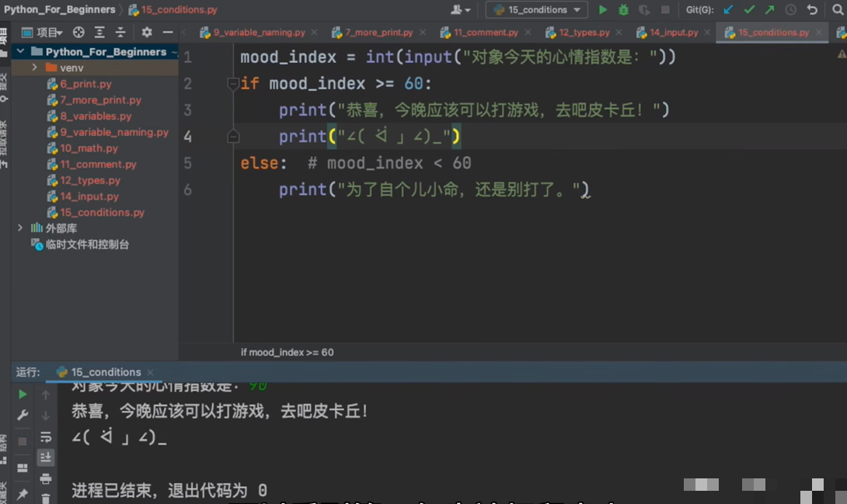Switch to 11_comment.py editor tab

[x=485, y=33]
